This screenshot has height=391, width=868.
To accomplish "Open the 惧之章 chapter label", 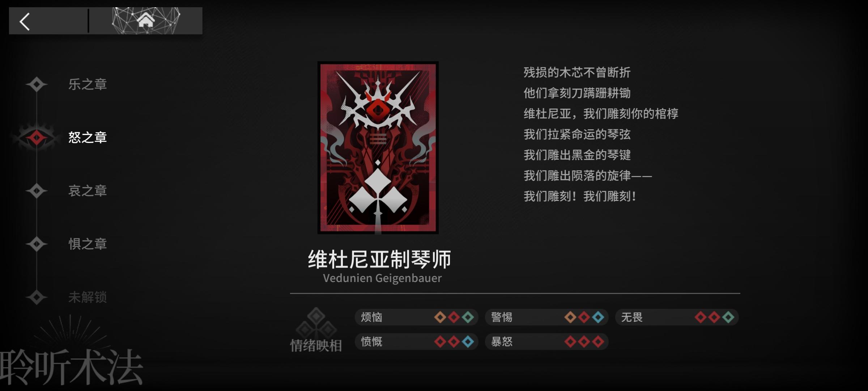I will [x=88, y=244].
